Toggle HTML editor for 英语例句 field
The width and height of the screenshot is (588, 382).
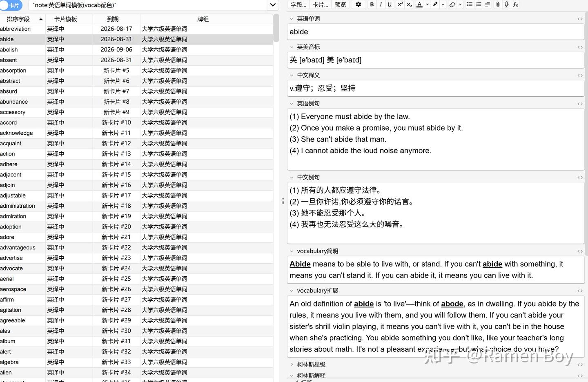click(x=580, y=104)
